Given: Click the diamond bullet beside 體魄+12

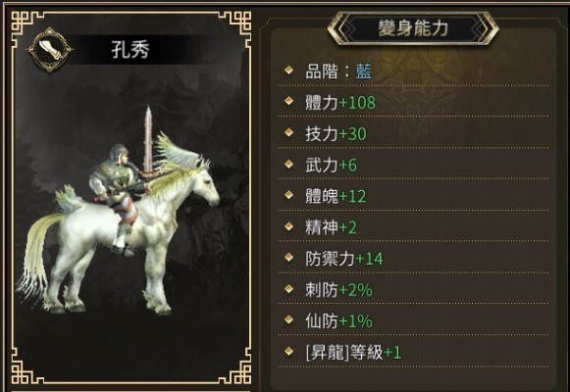Looking at the screenshot, I should 289,195.
